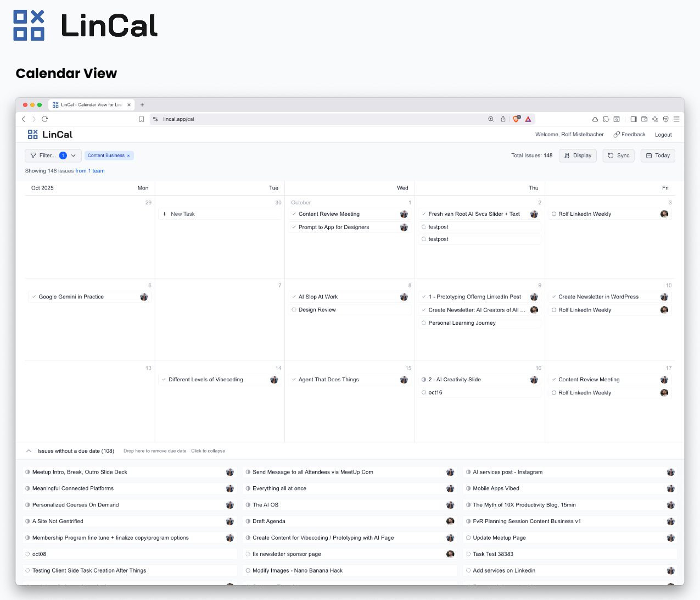Remove the Content Business filter chip
This screenshot has width=700, height=600.
click(x=128, y=156)
